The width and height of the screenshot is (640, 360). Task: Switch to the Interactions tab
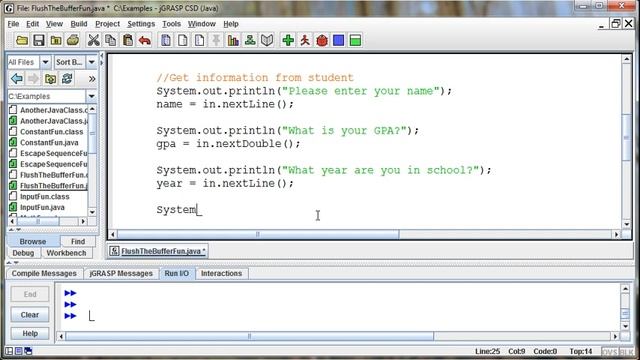click(221, 273)
